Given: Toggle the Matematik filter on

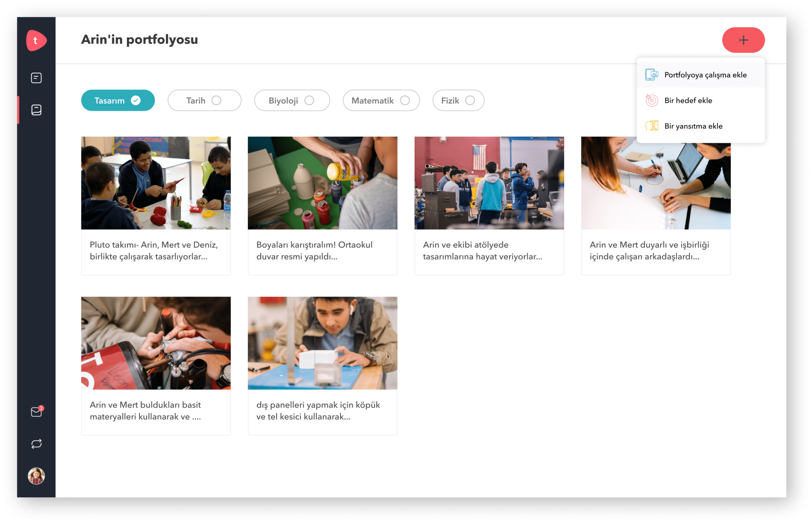Looking at the screenshot, I should 381,101.
